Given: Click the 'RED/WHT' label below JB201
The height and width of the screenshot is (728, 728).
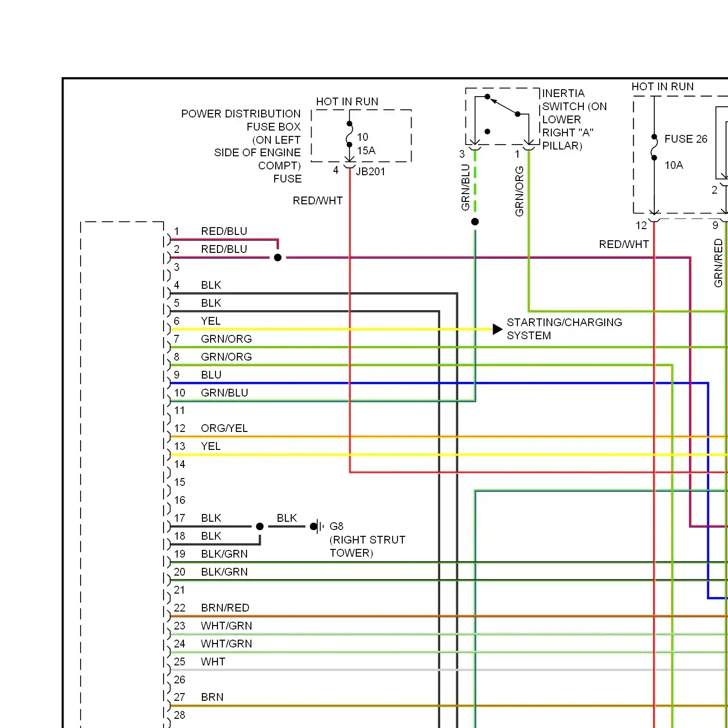Looking at the screenshot, I should [318, 200].
